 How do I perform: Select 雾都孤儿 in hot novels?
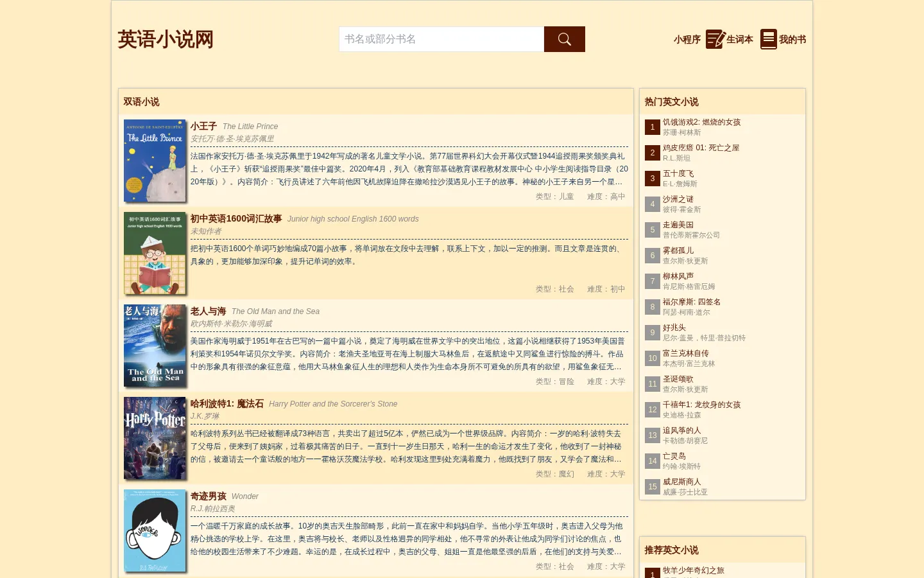point(678,250)
